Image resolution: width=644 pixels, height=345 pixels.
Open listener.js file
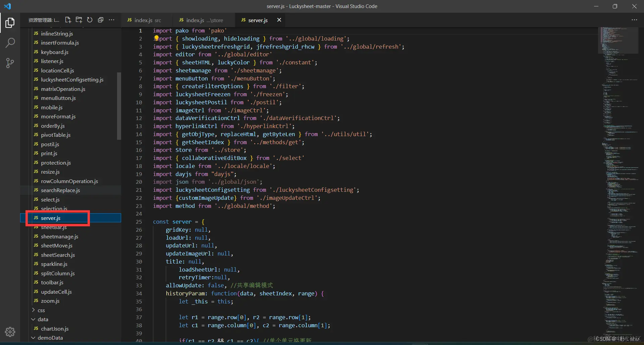tap(52, 61)
